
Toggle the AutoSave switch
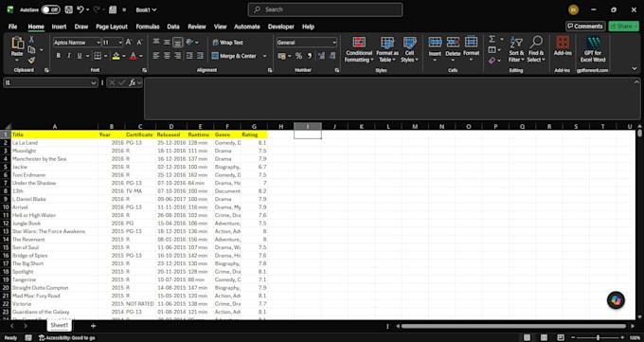click(x=51, y=9)
